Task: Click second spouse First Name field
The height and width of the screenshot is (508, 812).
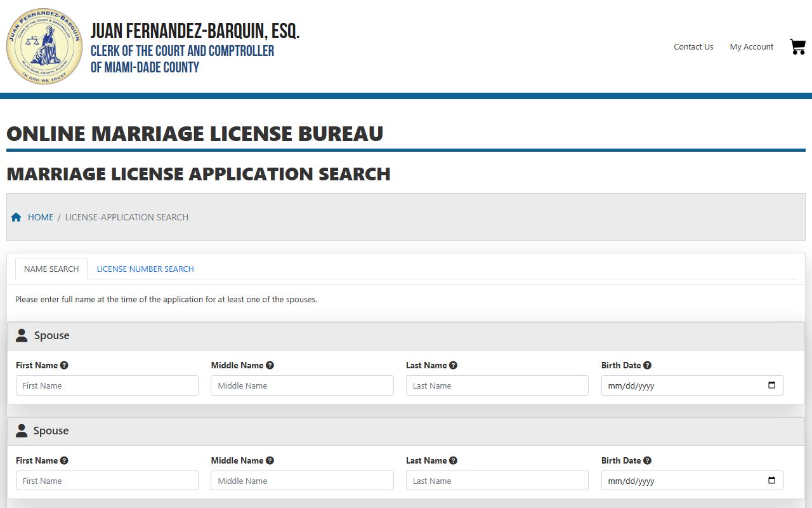Action: 107,481
